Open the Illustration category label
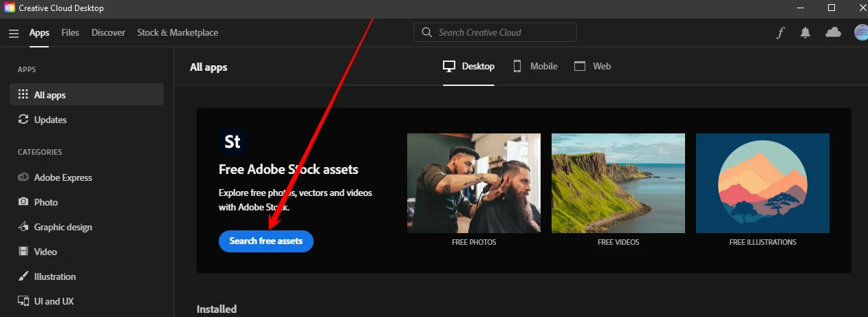The height and width of the screenshot is (317, 868). 55,276
